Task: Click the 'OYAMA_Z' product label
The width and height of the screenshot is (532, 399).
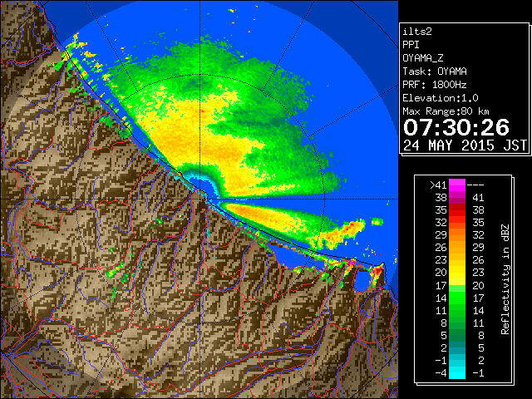Action: 423,58
